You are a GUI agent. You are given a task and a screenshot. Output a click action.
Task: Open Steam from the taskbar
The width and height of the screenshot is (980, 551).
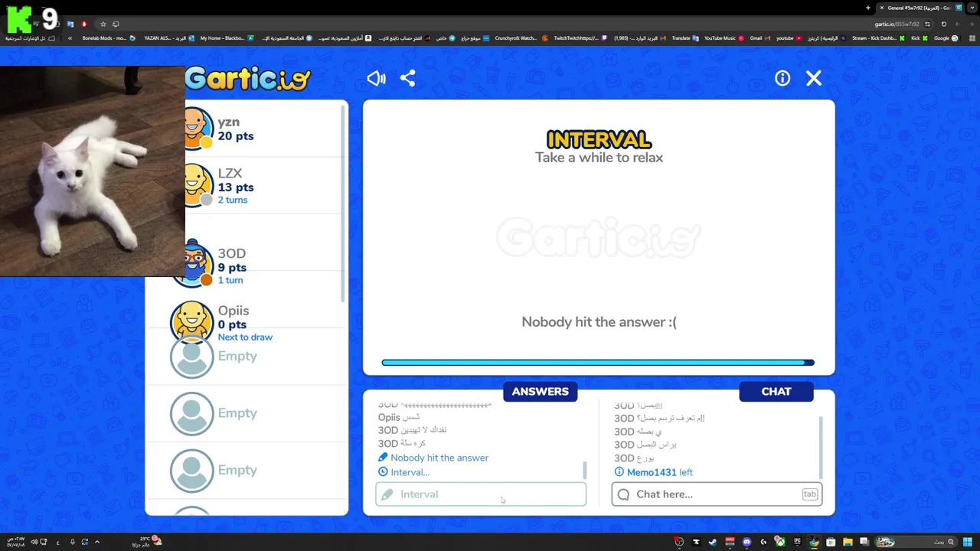tap(713, 542)
